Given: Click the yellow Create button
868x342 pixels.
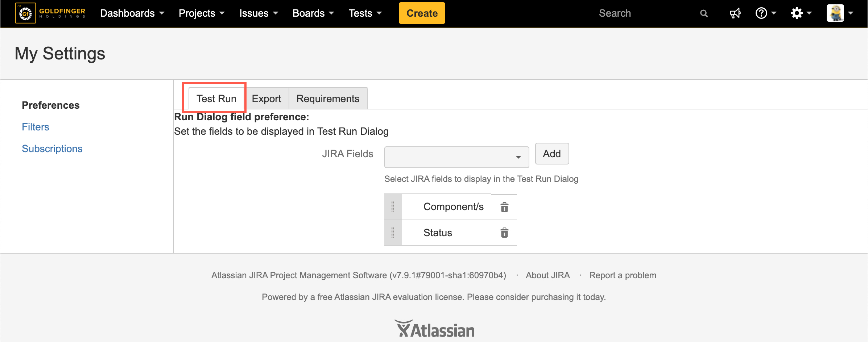Looking at the screenshot, I should 422,13.
